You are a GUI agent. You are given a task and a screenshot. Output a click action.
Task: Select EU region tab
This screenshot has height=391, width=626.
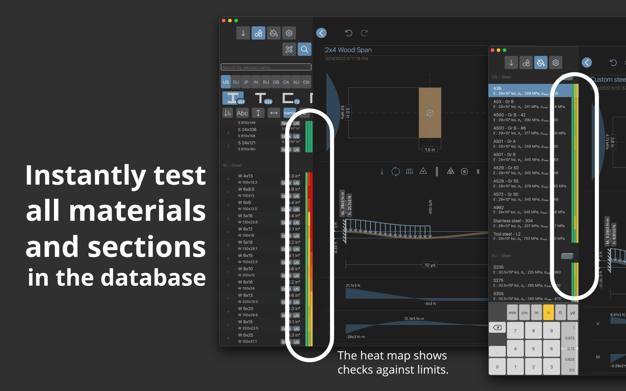point(236,82)
